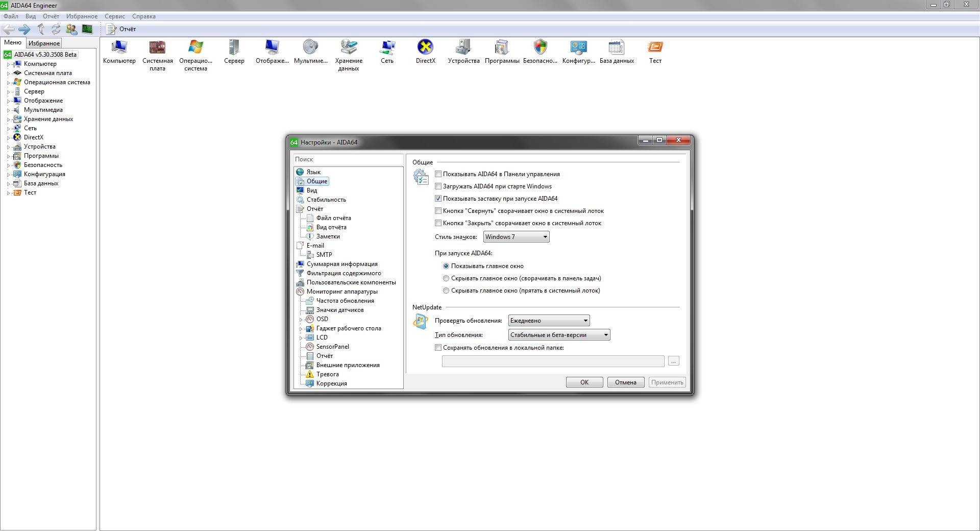The width and height of the screenshot is (980, 531).
Task: Open the Файл menu
Action: click(x=11, y=16)
